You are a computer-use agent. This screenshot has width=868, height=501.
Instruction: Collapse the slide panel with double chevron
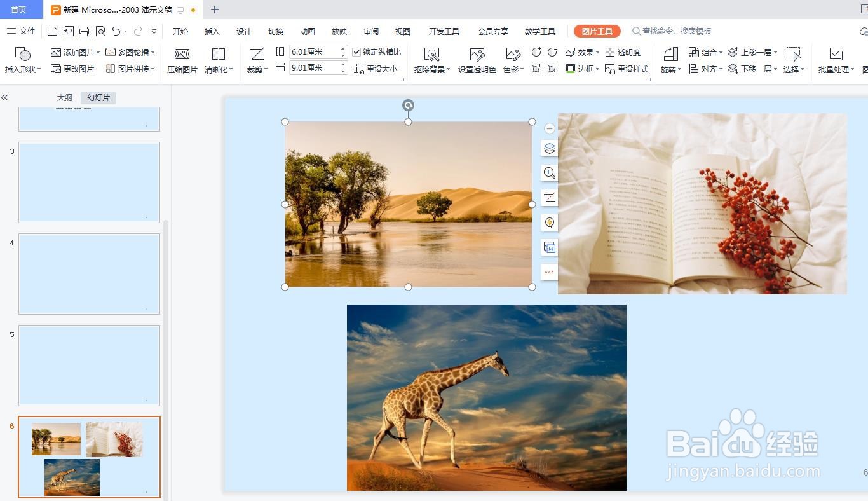tap(4, 97)
